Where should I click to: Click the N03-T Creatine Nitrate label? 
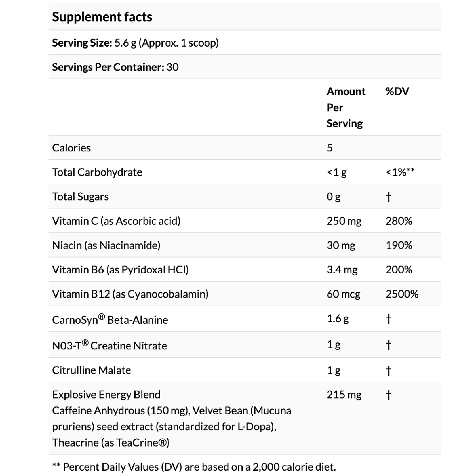point(109,345)
